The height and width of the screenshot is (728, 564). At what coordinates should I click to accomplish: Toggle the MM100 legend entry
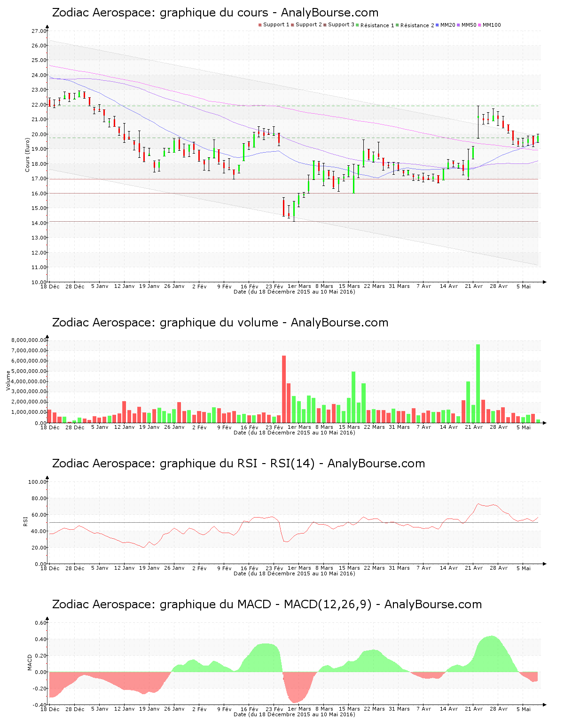(489, 25)
